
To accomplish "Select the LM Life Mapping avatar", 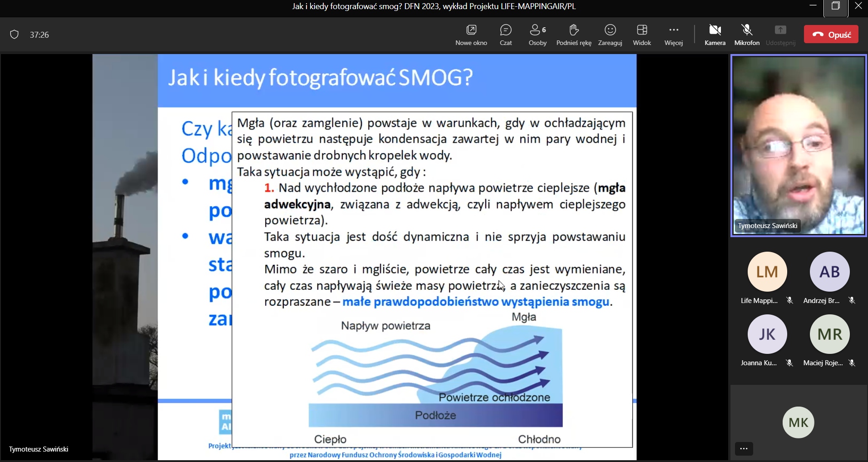I will [x=767, y=272].
